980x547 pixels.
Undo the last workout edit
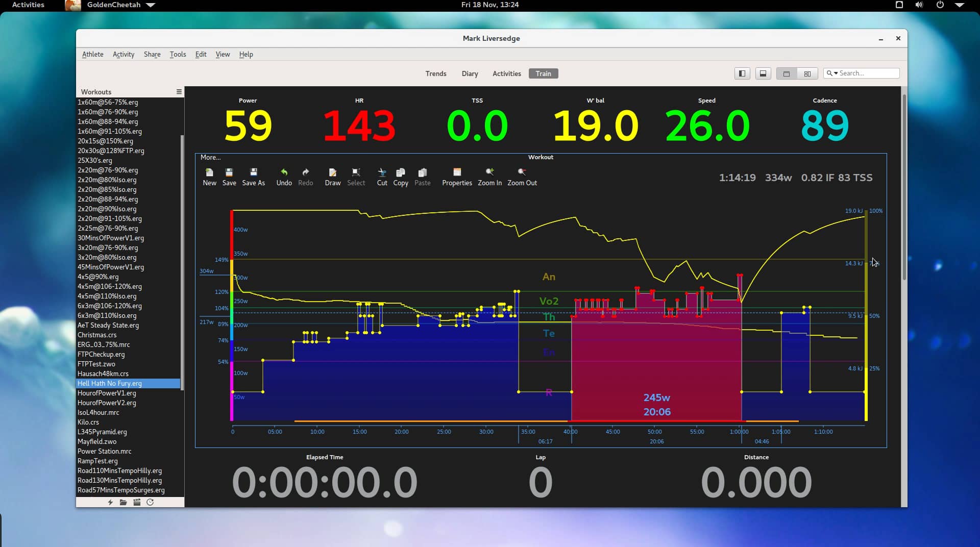[284, 177]
